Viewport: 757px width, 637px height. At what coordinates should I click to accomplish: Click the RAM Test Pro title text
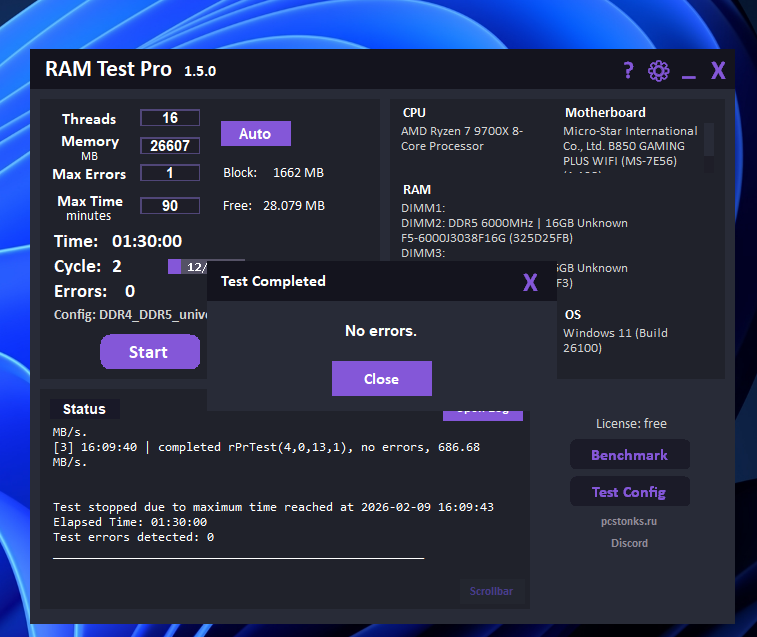pyautogui.click(x=109, y=69)
